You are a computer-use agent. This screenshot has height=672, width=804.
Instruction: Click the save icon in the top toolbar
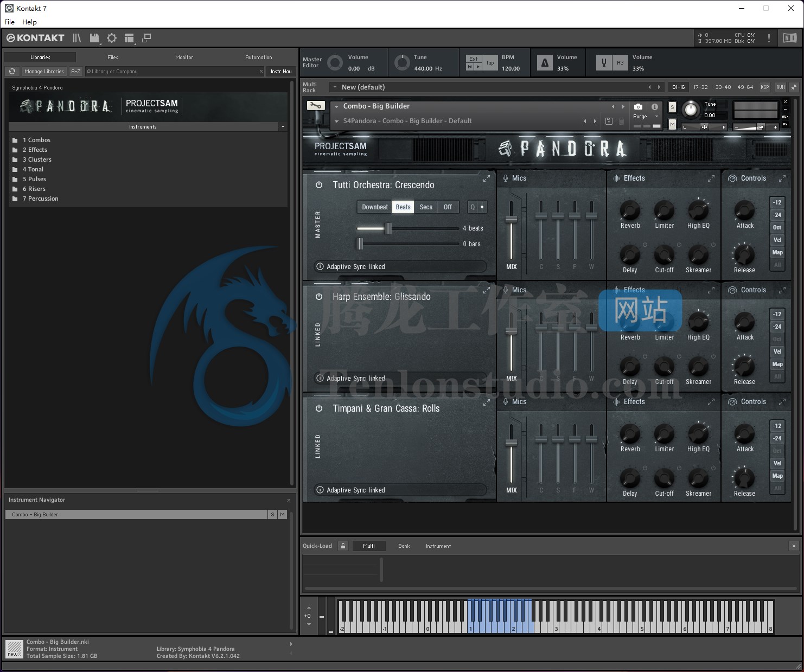(94, 38)
